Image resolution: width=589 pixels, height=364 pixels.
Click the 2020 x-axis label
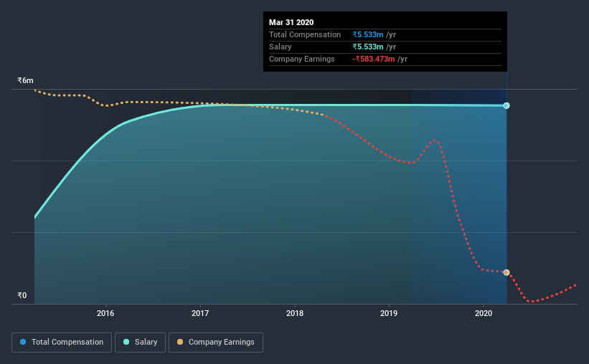tap(484, 313)
